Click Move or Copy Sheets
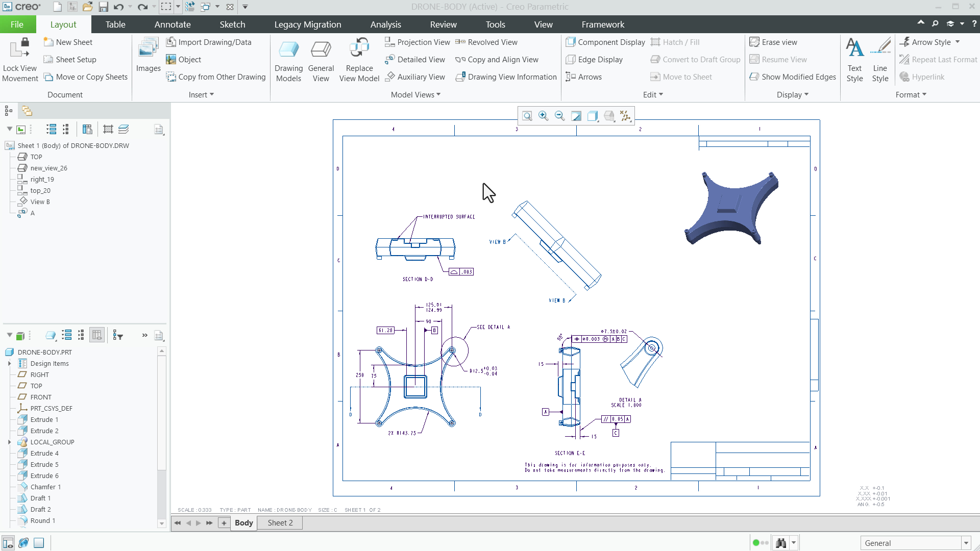 tap(85, 77)
